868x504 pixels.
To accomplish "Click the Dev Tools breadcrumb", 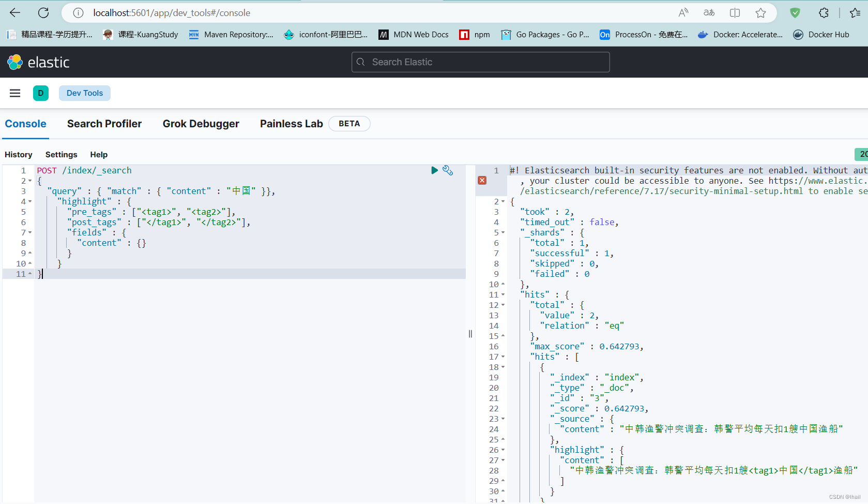I will tap(85, 93).
